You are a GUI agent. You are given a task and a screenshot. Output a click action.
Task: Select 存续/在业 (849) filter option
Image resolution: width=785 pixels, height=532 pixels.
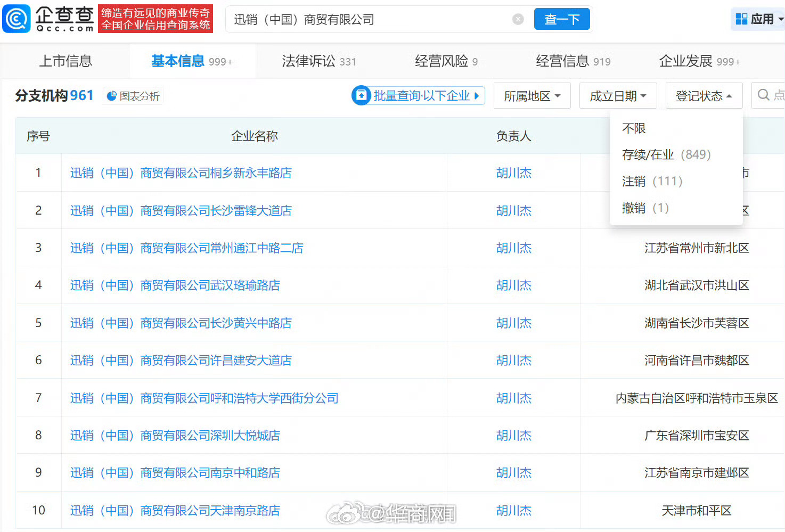coord(666,154)
